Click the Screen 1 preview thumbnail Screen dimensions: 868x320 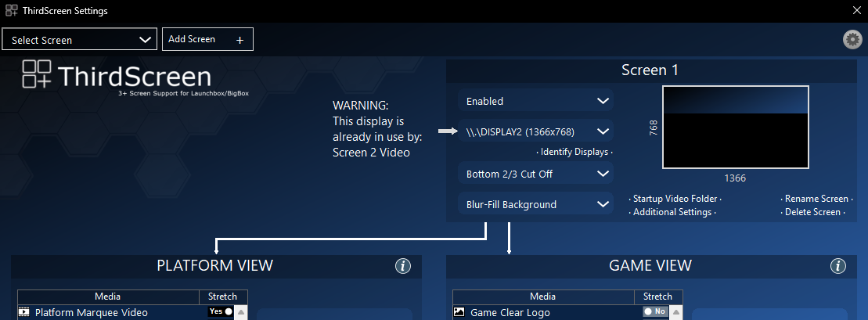[x=735, y=128]
